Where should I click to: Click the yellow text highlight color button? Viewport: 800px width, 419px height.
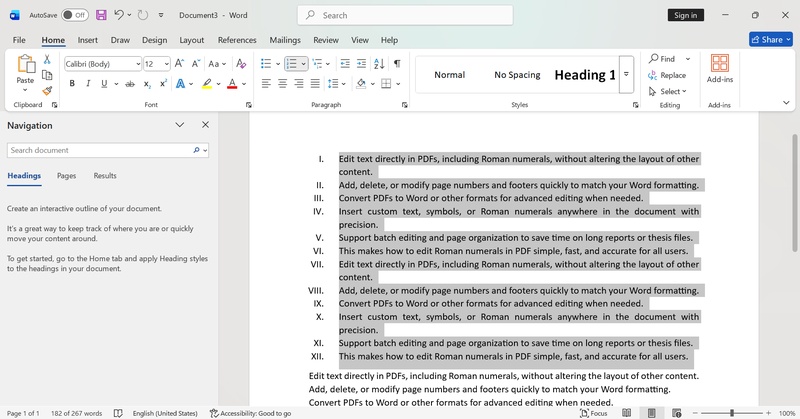point(207,84)
